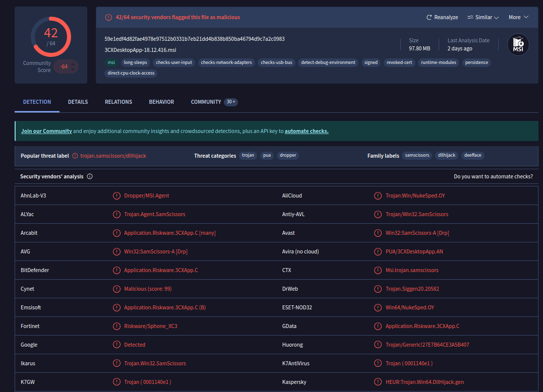Go to the Community tab
543x392 pixels.
tap(206, 102)
